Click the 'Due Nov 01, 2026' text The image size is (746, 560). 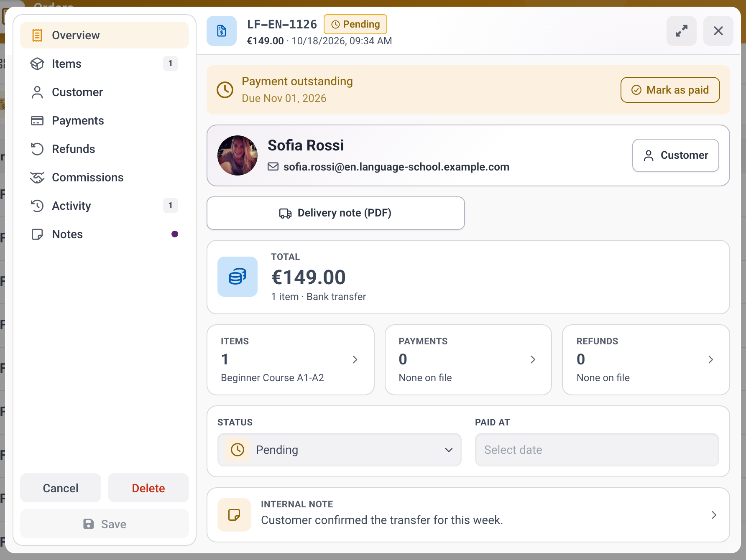(x=284, y=98)
